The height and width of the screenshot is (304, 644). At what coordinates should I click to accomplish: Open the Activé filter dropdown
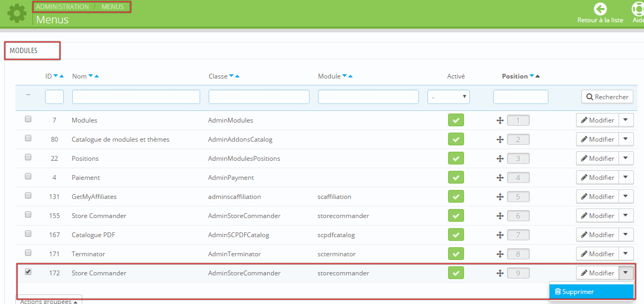(x=448, y=97)
